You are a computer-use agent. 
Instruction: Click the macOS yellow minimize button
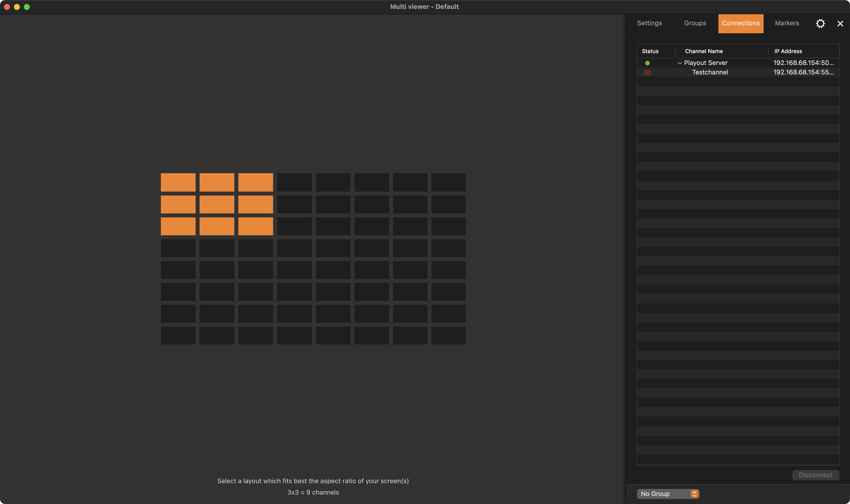pos(17,7)
